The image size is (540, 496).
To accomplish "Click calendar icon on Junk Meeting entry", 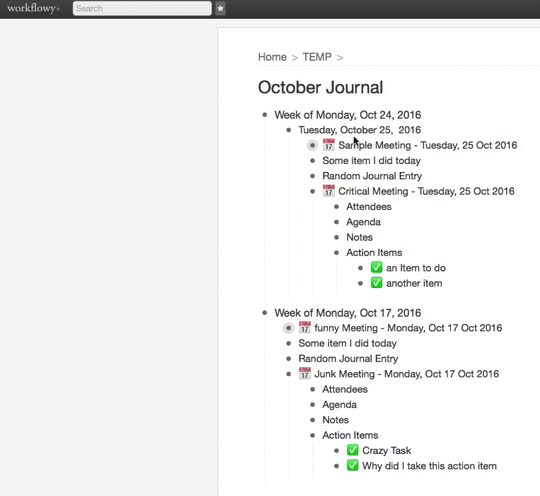I will pos(304,373).
